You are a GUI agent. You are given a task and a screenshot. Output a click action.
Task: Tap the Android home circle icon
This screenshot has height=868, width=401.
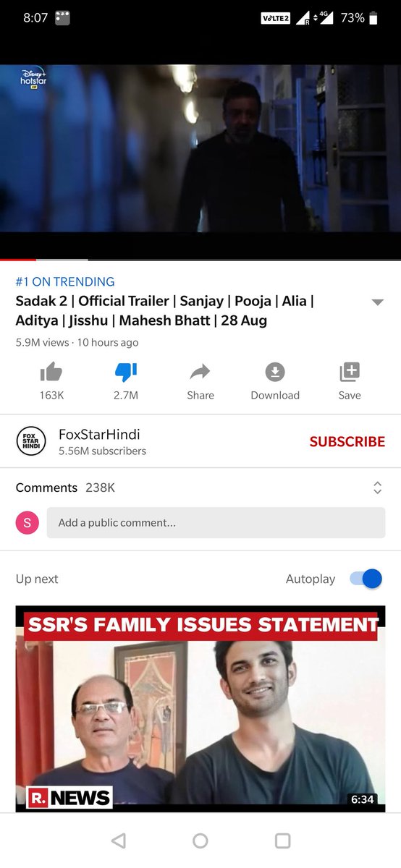200,841
